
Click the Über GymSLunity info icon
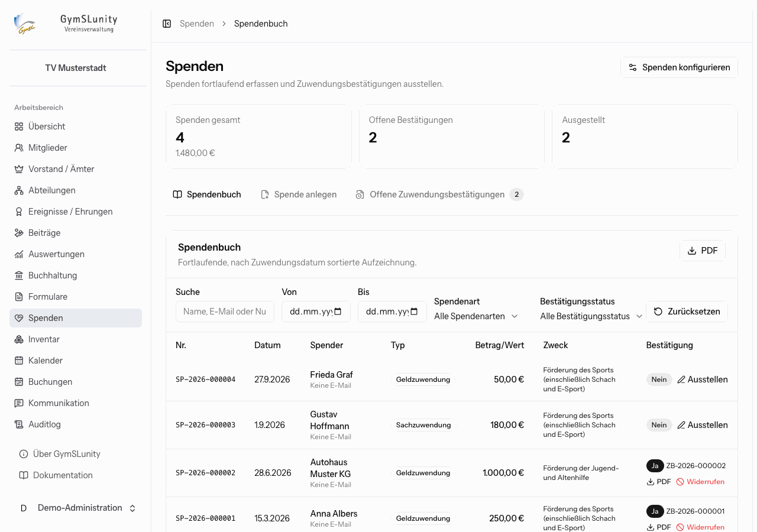click(x=24, y=454)
